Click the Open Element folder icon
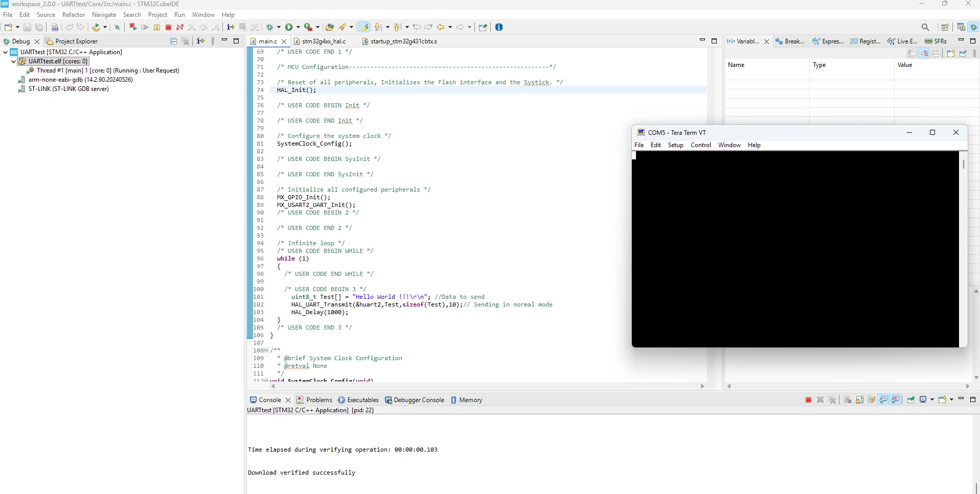Image resolution: width=980 pixels, height=494 pixels. coord(330,27)
